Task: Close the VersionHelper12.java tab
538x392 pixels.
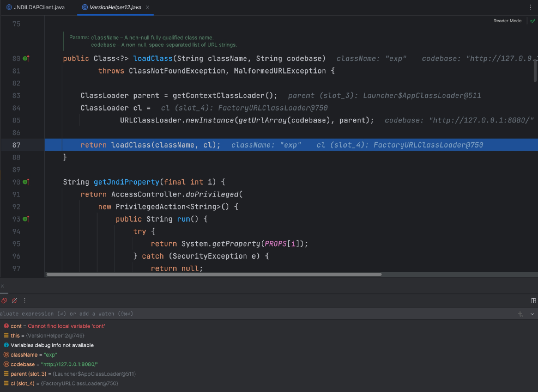Action: coord(147,7)
